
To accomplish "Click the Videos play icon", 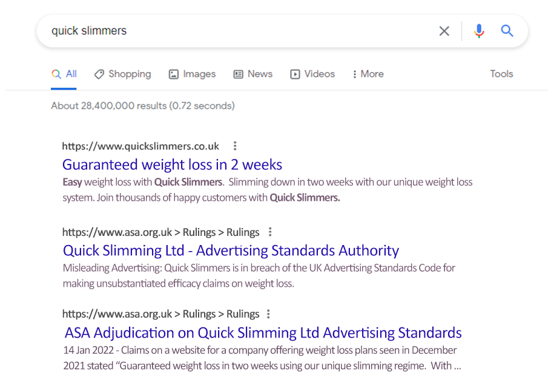I will (x=295, y=74).
